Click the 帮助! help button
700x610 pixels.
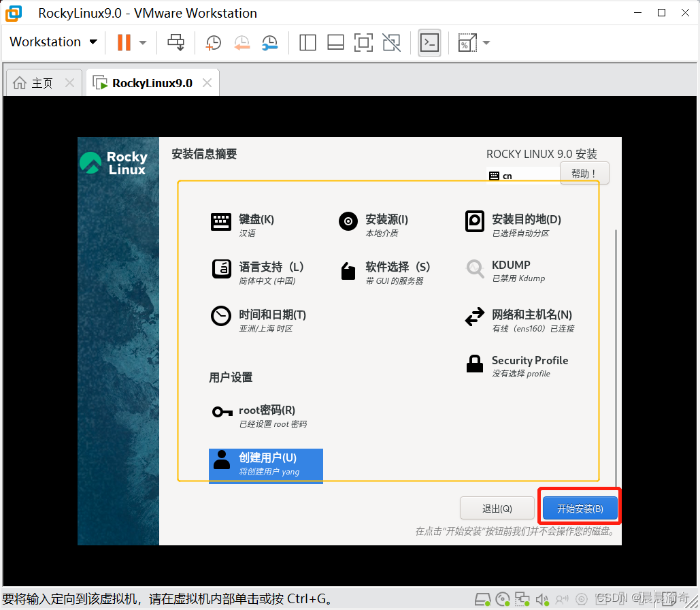584,173
